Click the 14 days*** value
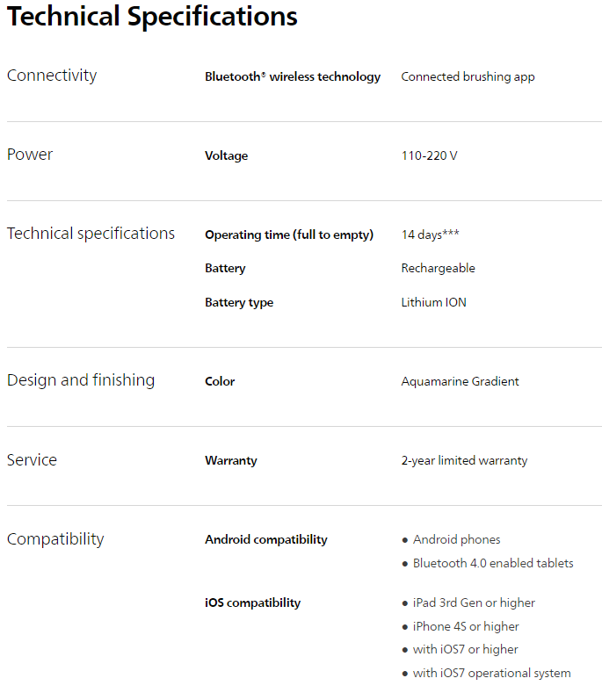The width and height of the screenshot is (602, 700). point(431,235)
